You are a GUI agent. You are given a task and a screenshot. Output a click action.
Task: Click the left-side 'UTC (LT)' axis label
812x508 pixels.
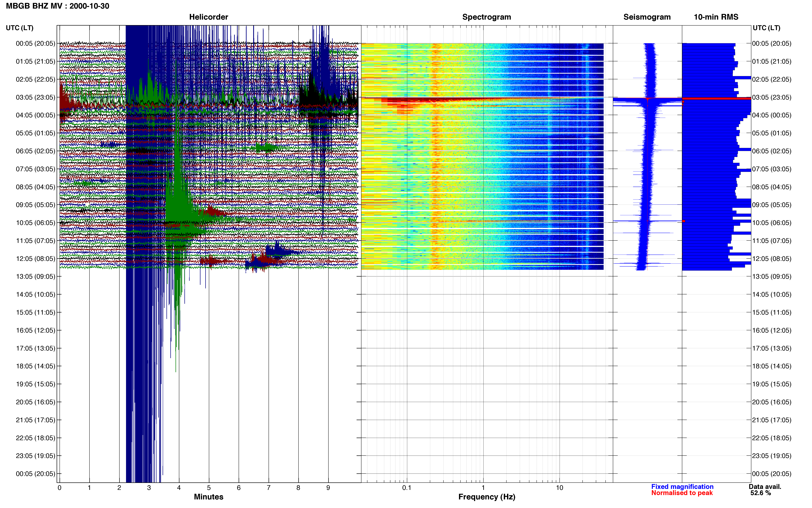(19, 28)
